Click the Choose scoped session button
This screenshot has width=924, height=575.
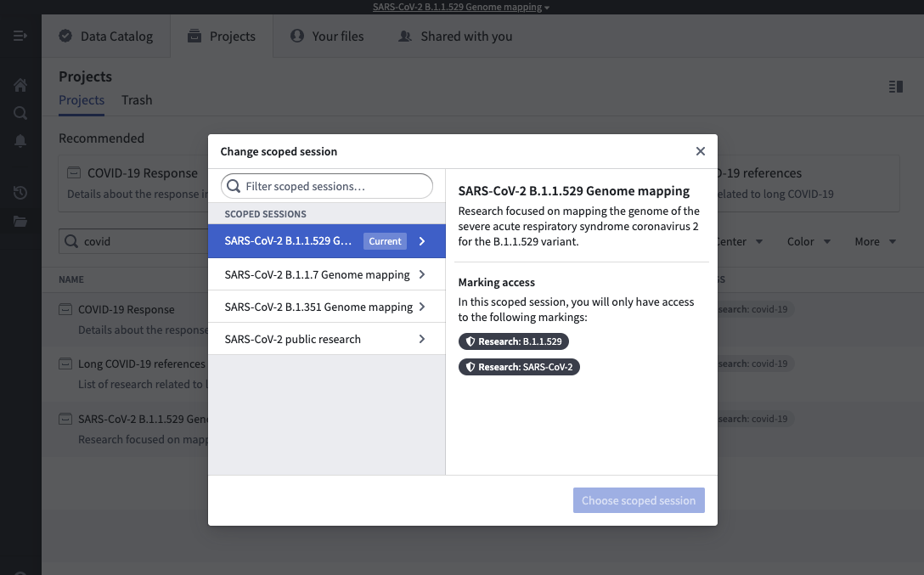point(639,500)
